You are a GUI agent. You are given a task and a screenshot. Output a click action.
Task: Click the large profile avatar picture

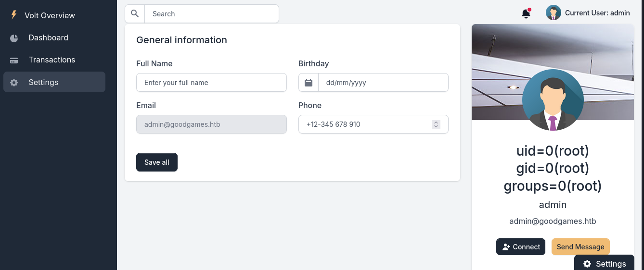(x=553, y=100)
